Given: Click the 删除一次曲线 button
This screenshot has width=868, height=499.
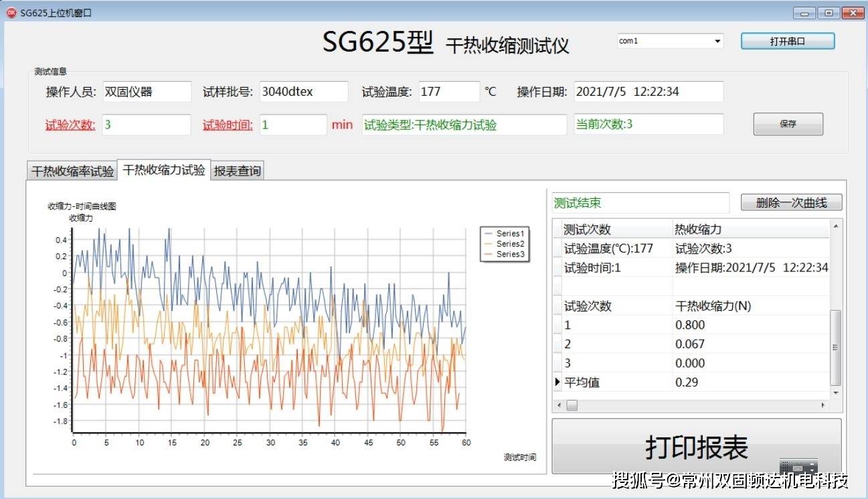Looking at the screenshot, I should click(x=791, y=202).
